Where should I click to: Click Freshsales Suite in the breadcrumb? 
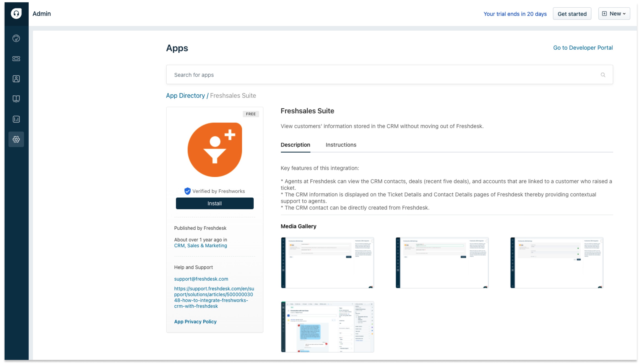(233, 96)
